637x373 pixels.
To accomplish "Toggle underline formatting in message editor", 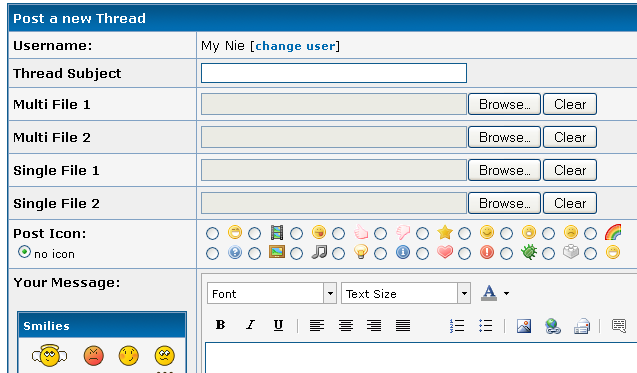I will pyautogui.click(x=278, y=325).
